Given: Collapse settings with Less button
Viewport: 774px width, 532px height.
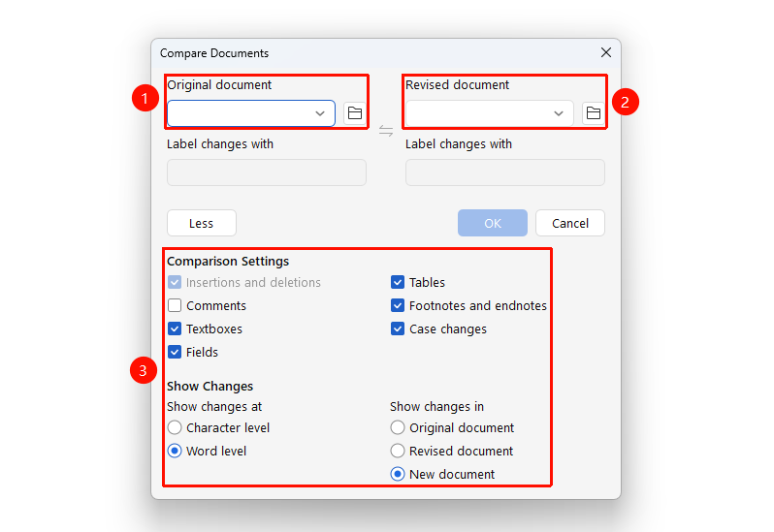Looking at the screenshot, I should click(x=202, y=223).
